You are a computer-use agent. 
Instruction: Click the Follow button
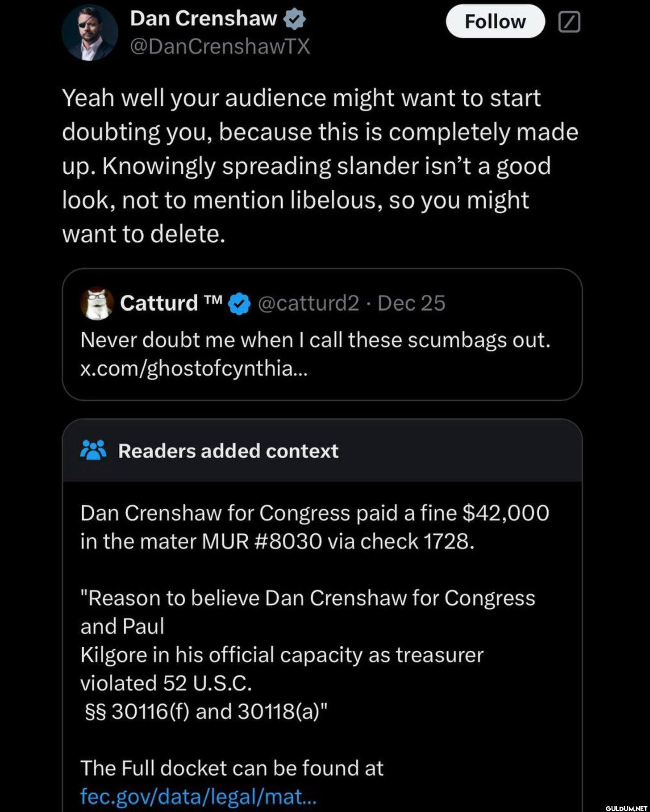tap(495, 21)
